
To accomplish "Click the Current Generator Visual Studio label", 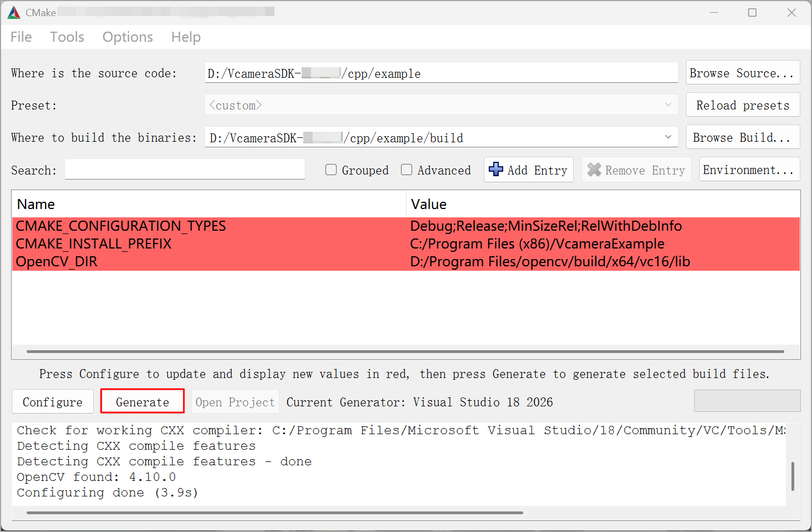I will coord(420,402).
